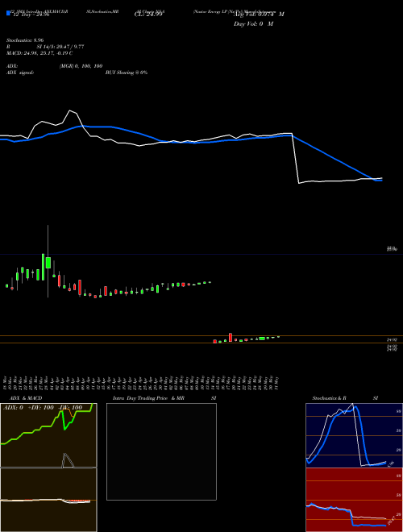
Task: Click the '(MGR) 0, 100, 100' ADX values
Action: pyautogui.click(x=81, y=66)
